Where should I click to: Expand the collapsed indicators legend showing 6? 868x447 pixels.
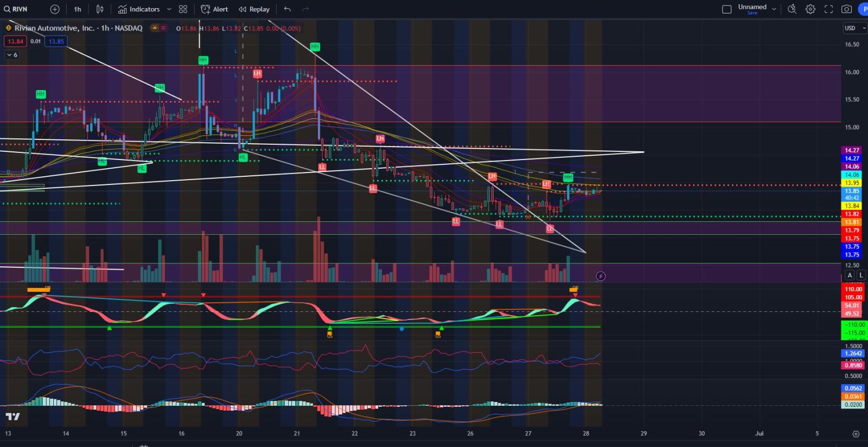pyautogui.click(x=12, y=55)
